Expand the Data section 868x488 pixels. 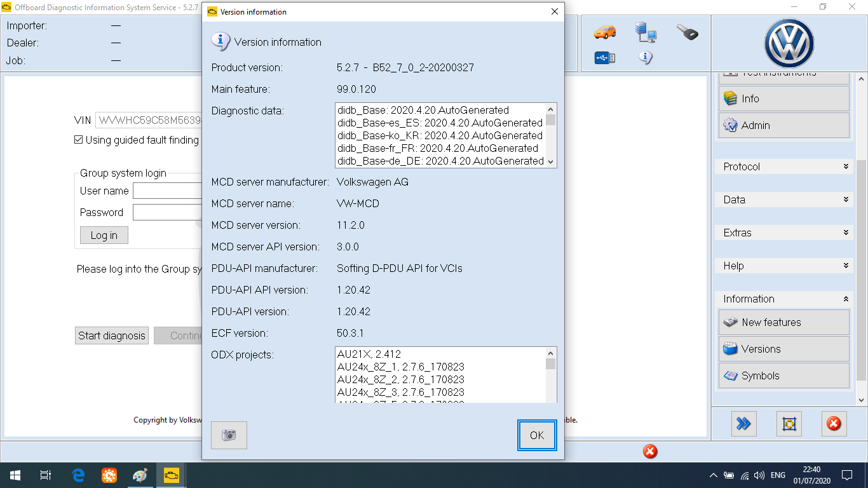point(785,200)
